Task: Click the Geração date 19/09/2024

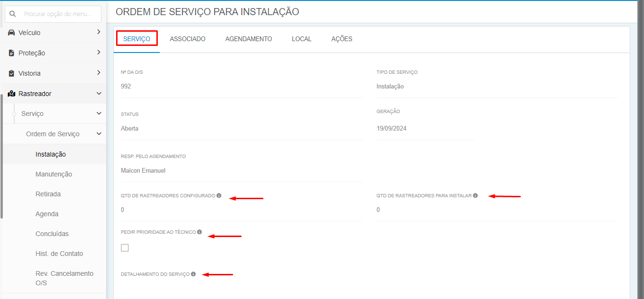Action: [x=391, y=129]
